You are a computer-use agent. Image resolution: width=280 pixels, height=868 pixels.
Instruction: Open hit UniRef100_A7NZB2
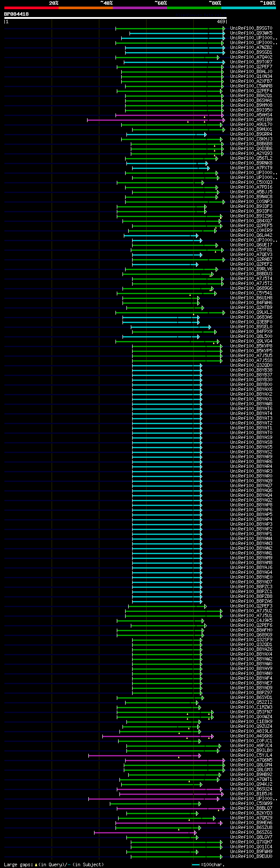coord(251,48)
